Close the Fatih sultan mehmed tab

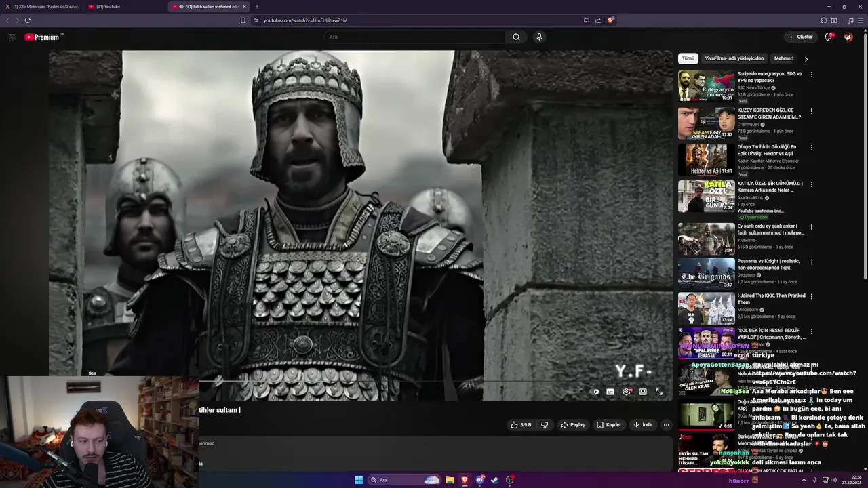(x=244, y=7)
